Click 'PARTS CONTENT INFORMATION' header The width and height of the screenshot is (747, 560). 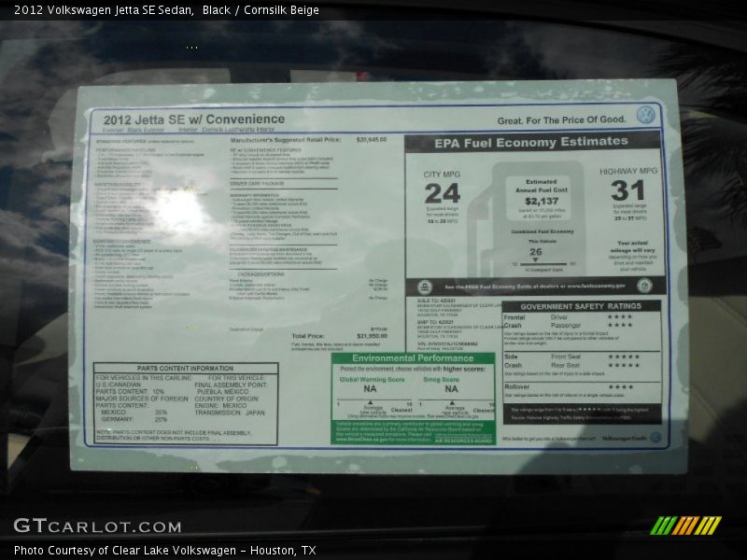click(185, 368)
